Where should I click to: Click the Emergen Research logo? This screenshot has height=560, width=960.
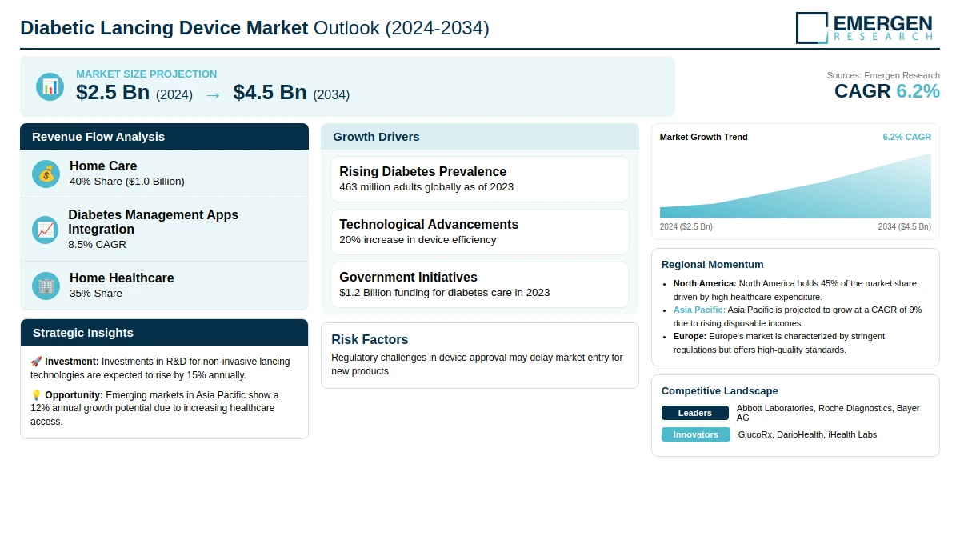(x=864, y=27)
